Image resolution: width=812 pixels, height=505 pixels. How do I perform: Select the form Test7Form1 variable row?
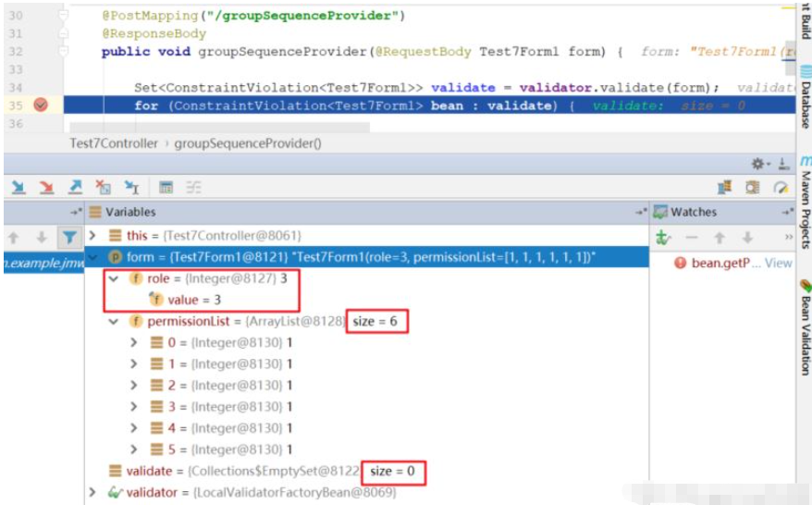(366, 257)
